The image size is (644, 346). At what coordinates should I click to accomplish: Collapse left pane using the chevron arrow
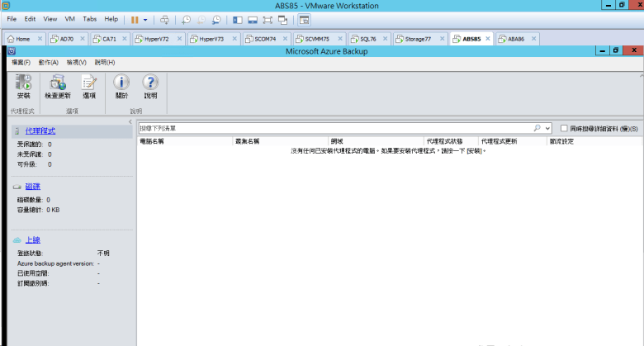130,122
